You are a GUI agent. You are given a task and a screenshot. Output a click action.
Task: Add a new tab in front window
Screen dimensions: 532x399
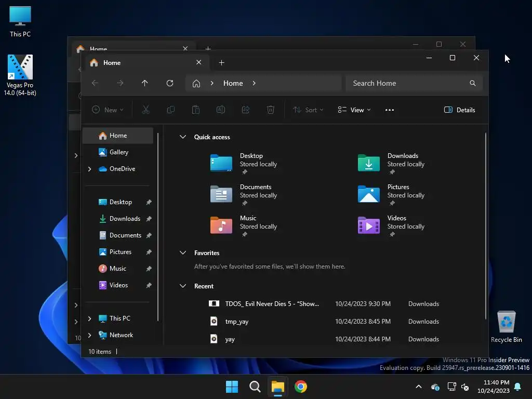click(221, 63)
